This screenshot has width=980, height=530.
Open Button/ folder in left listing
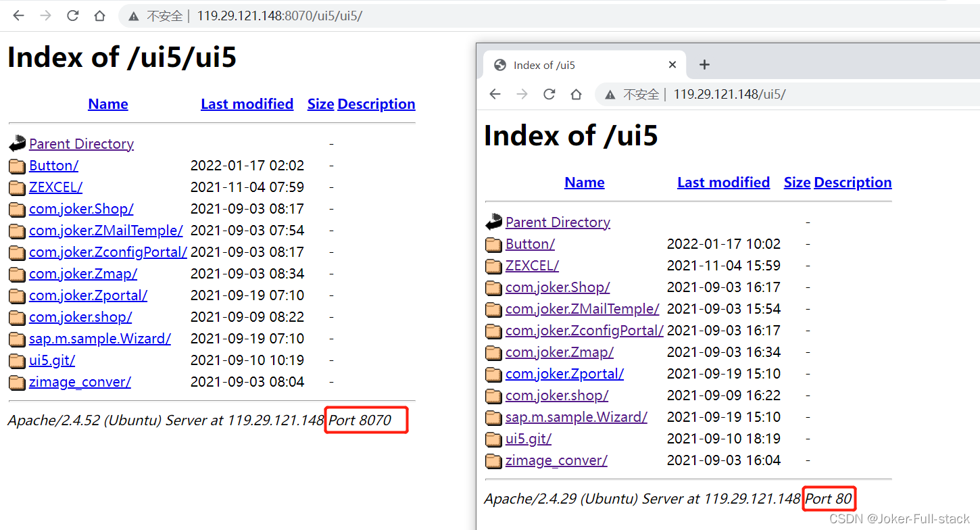[x=53, y=166]
